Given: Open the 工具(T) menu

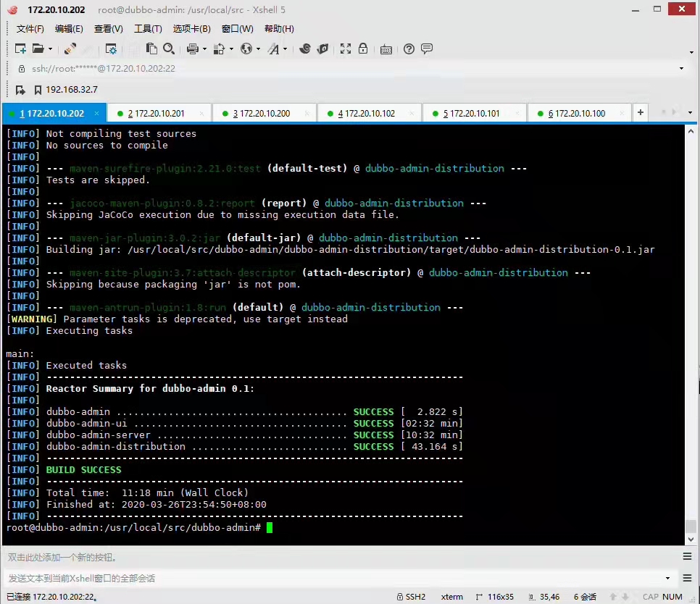Looking at the screenshot, I should [149, 29].
